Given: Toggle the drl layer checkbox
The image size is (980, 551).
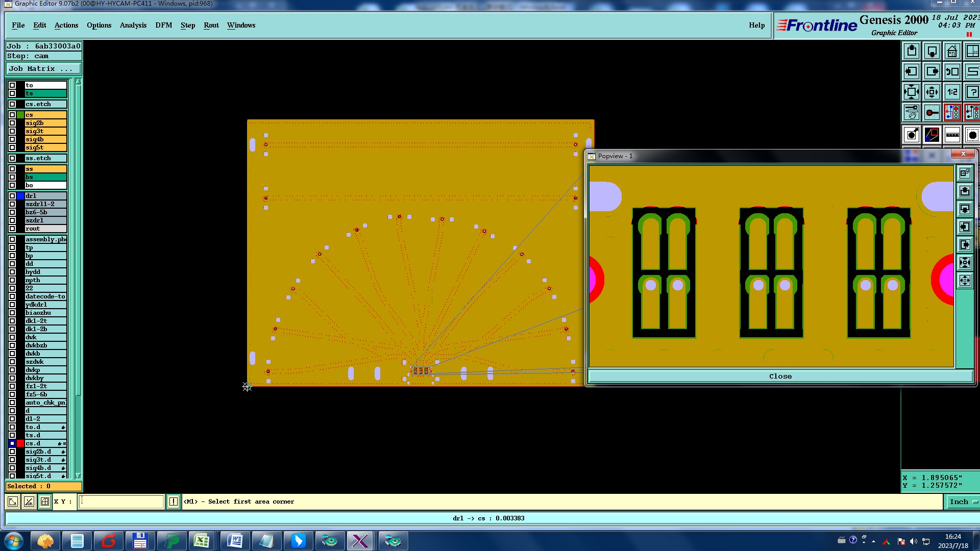Looking at the screenshot, I should point(12,196).
